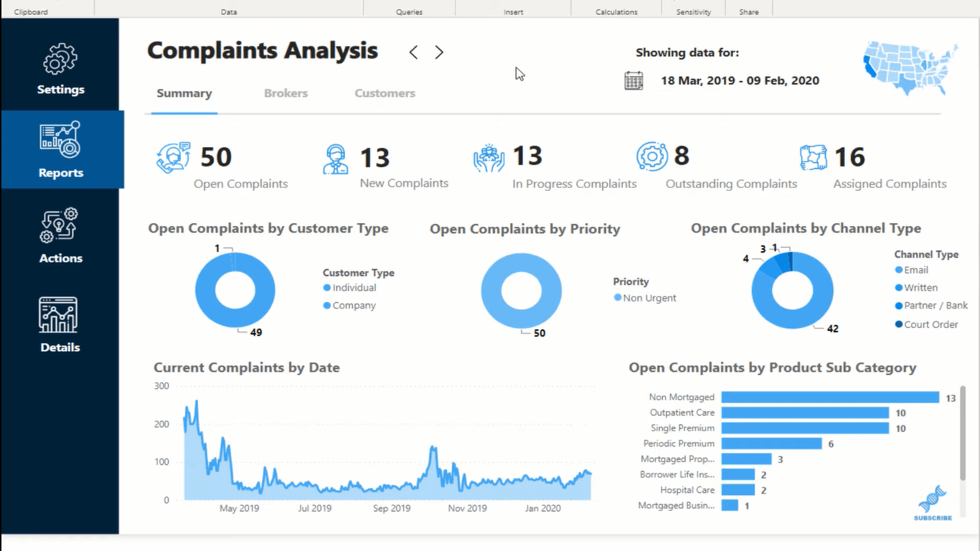The height and width of the screenshot is (551, 980).
Task: Open the Details chart icon
Action: 59,315
